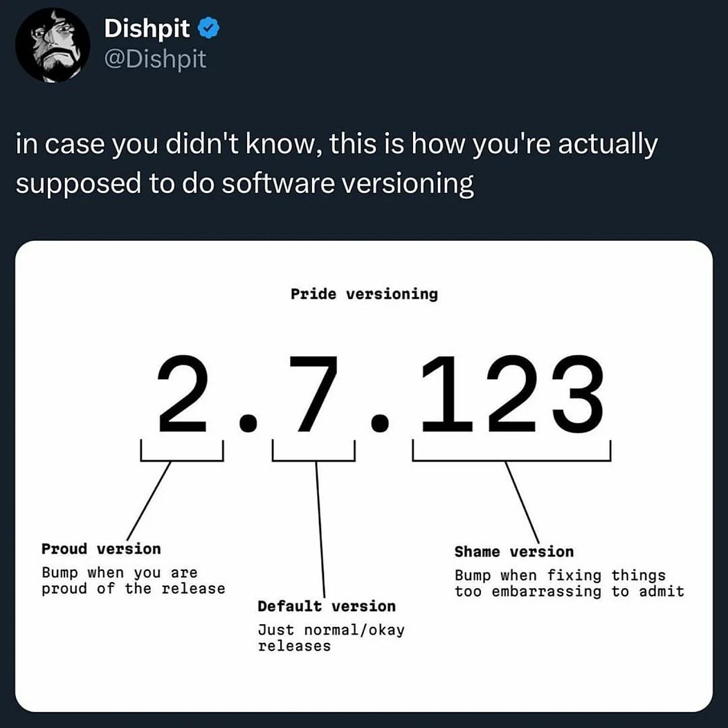Click the bracket under number 123

point(511,458)
